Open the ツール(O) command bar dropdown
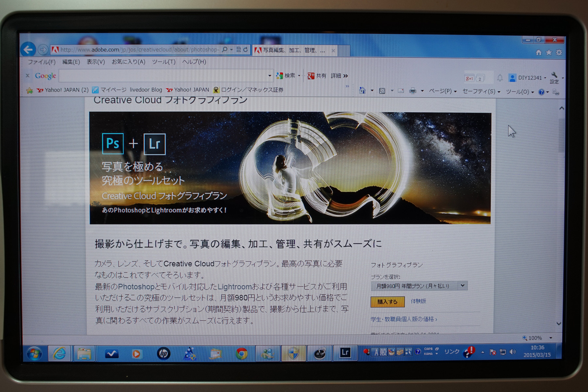 point(520,92)
